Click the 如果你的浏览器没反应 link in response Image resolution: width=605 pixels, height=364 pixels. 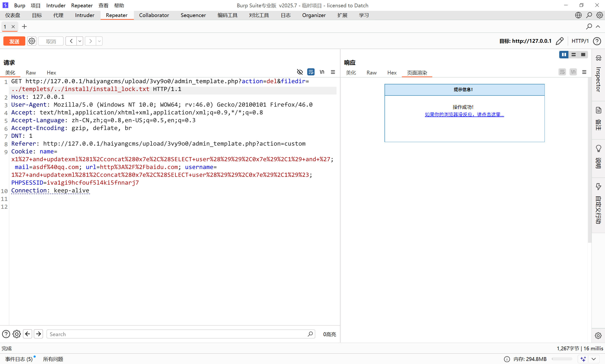[x=464, y=114]
